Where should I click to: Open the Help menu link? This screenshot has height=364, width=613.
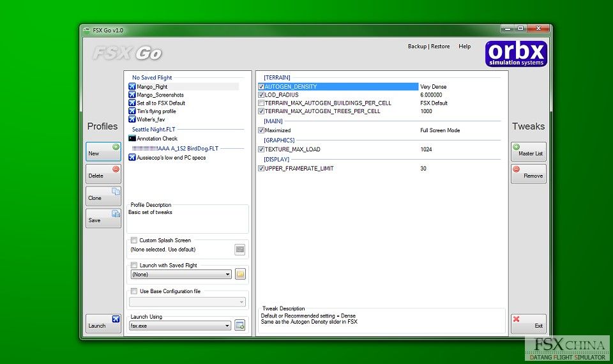464,46
